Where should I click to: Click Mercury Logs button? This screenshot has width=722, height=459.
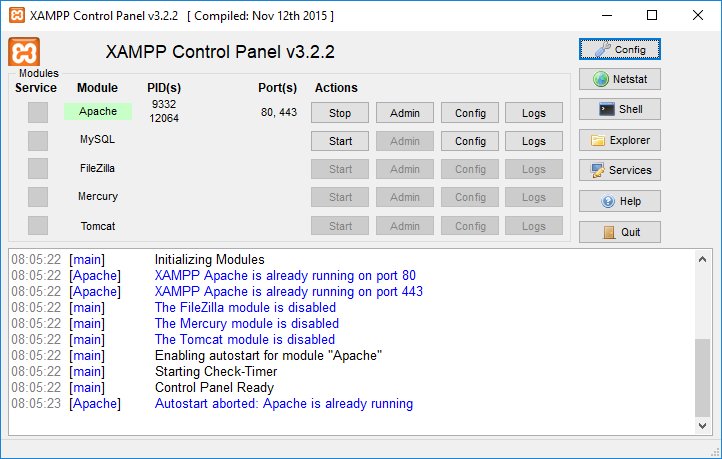click(534, 197)
